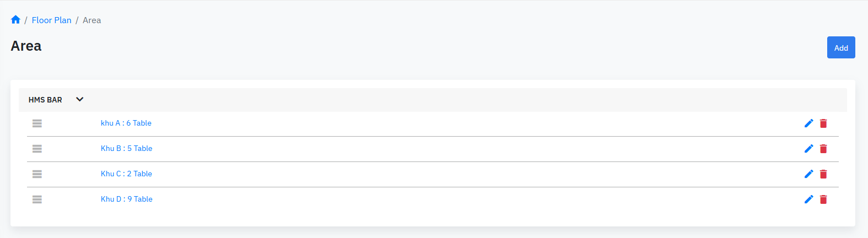Screen dimensions: 868x238
Task: Edit the Khu C area
Action: pyautogui.click(x=809, y=174)
